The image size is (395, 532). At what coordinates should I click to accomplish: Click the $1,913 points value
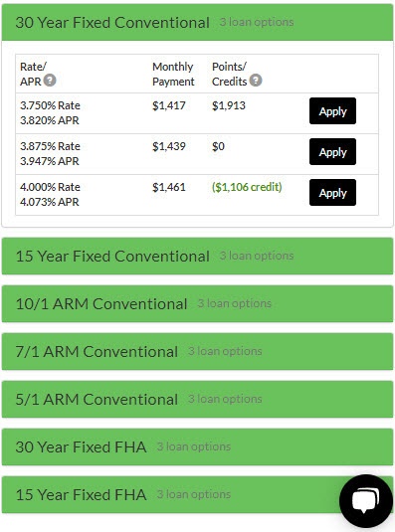point(229,105)
